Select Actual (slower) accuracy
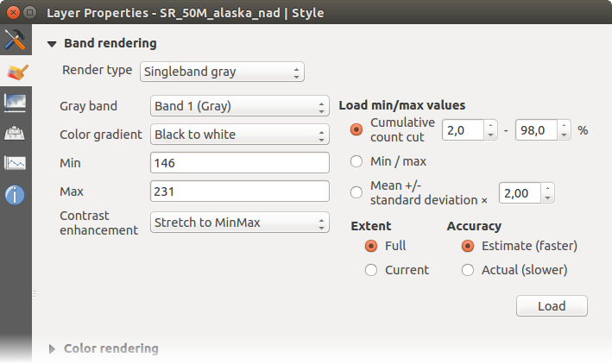Screen dimensions: 612x364 click(468, 270)
